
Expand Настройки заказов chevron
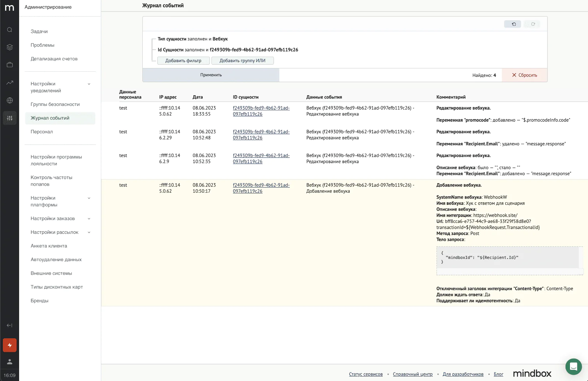pos(89,219)
